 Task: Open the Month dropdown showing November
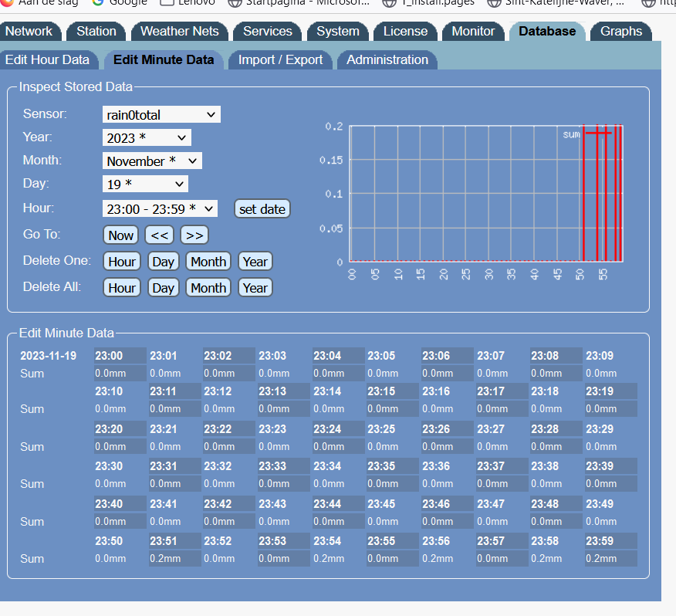tap(152, 161)
